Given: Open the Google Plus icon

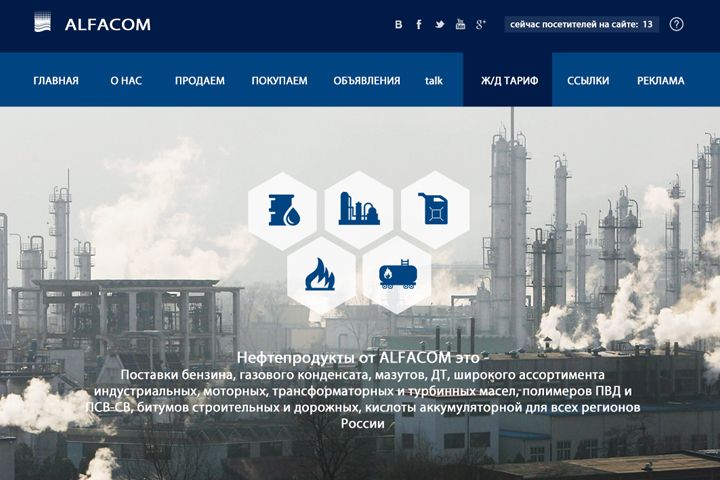Looking at the screenshot, I should 481,24.
